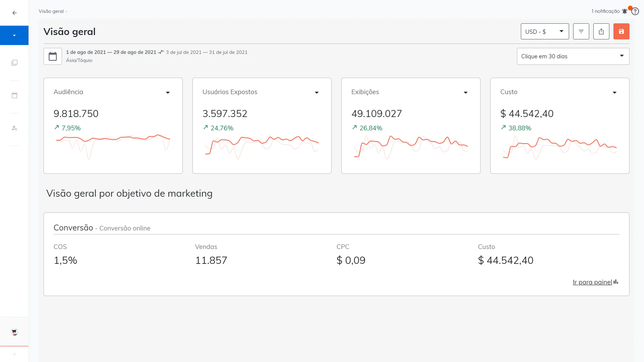Open the calendar icon in sidebar
Screen dimensions: 644x362
pyautogui.click(x=14, y=95)
